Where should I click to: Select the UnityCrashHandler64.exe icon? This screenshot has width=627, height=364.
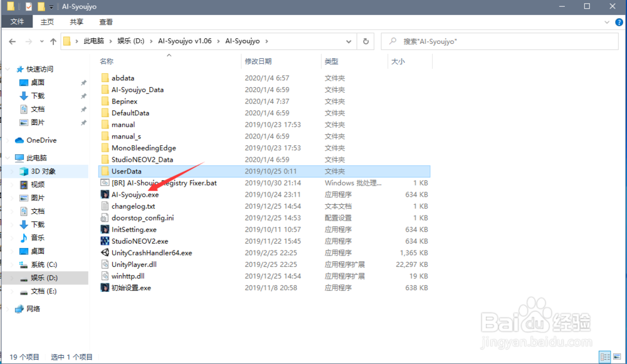[x=105, y=252]
